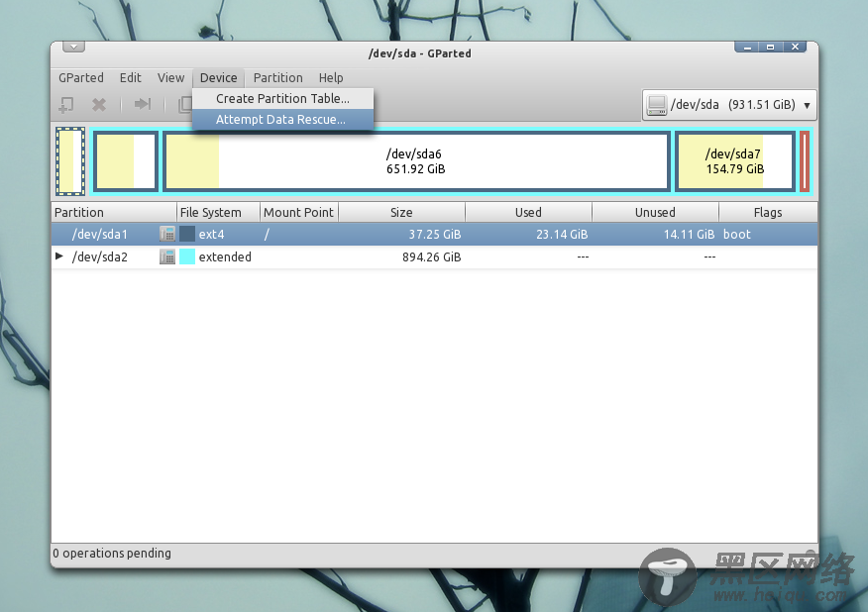Click the ext4 dark blue color swatch

click(x=187, y=234)
